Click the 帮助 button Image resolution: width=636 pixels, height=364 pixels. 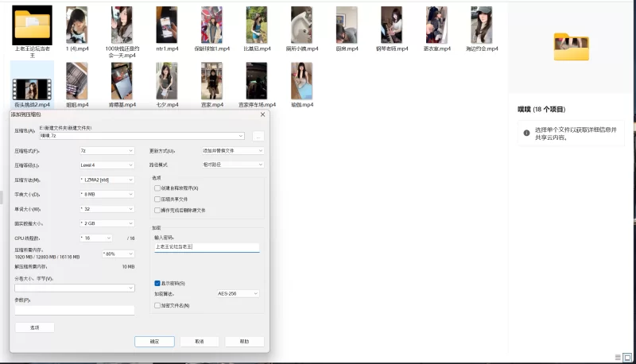[x=245, y=341]
